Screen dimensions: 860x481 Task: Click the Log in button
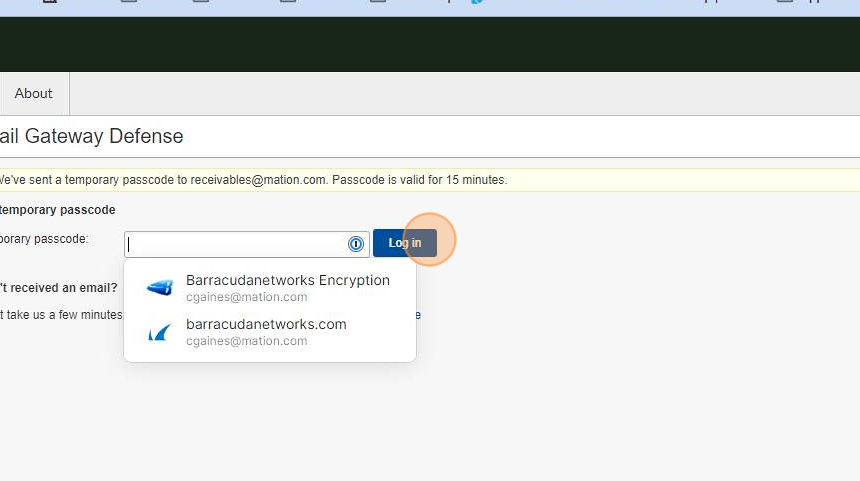point(405,243)
